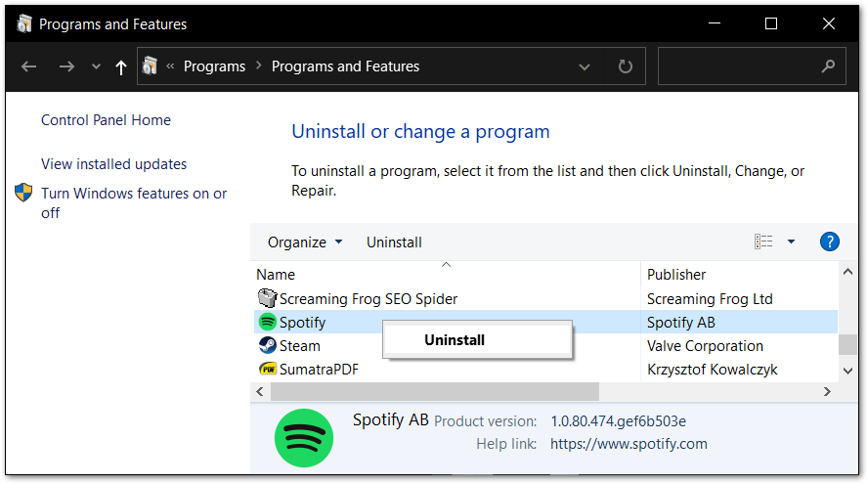
Task: Open View installed updates link
Action: (113, 164)
